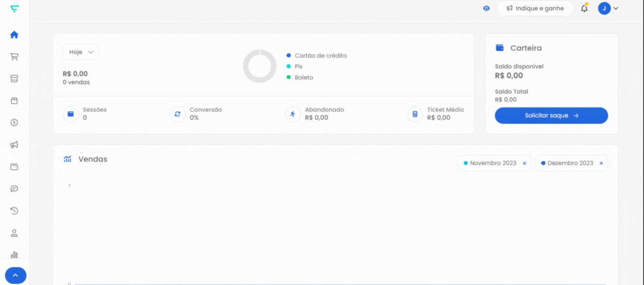Expand the user account chevron

point(616,8)
